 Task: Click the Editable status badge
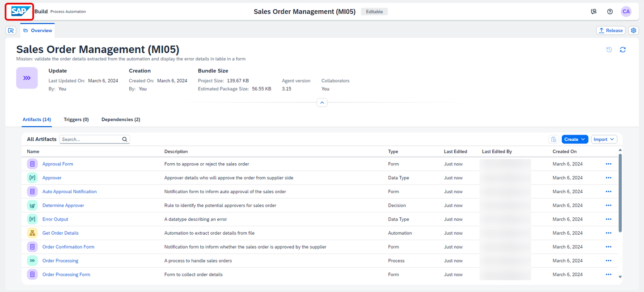pos(374,12)
